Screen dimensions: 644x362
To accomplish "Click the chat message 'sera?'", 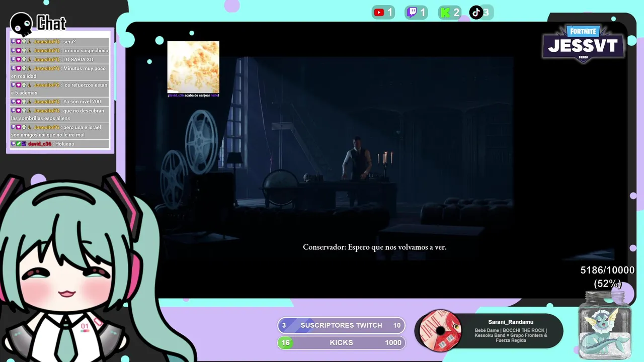I will tap(60, 42).
